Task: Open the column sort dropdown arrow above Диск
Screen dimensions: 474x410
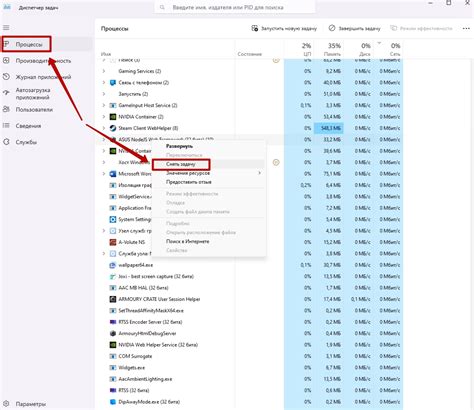Action: 379,43
